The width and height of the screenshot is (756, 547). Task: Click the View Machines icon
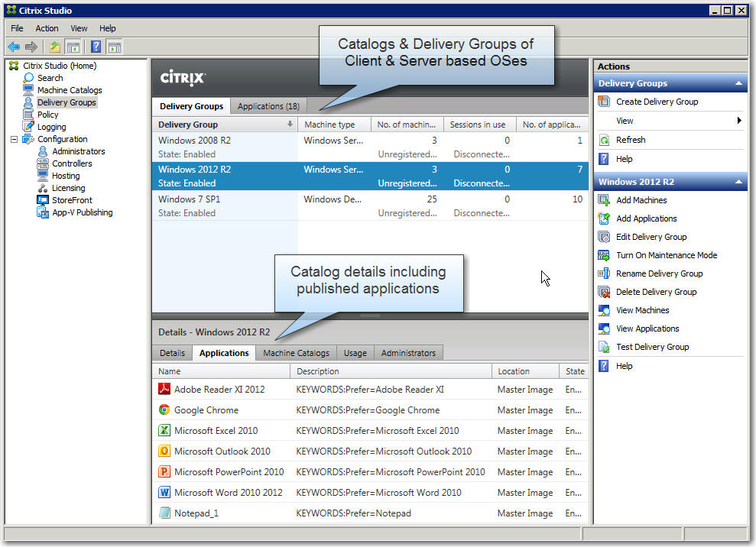pyautogui.click(x=604, y=310)
